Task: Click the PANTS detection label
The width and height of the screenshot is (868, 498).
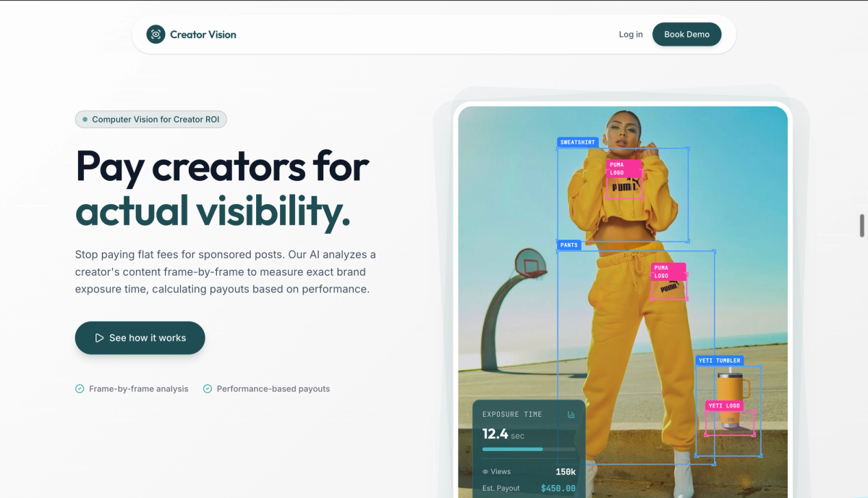Action: pos(569,245)
